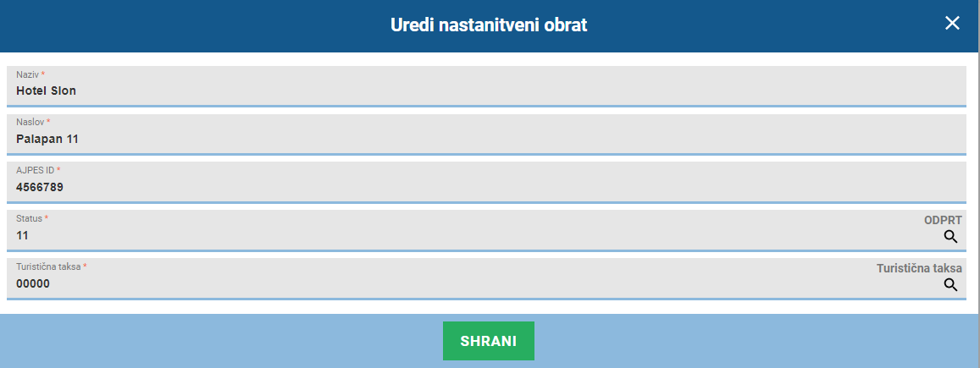The height and width of the screenshot is (368, 980).
Task: Focus the Naziv field containing Hotel Slon
Action: click(x=486, y=86)
